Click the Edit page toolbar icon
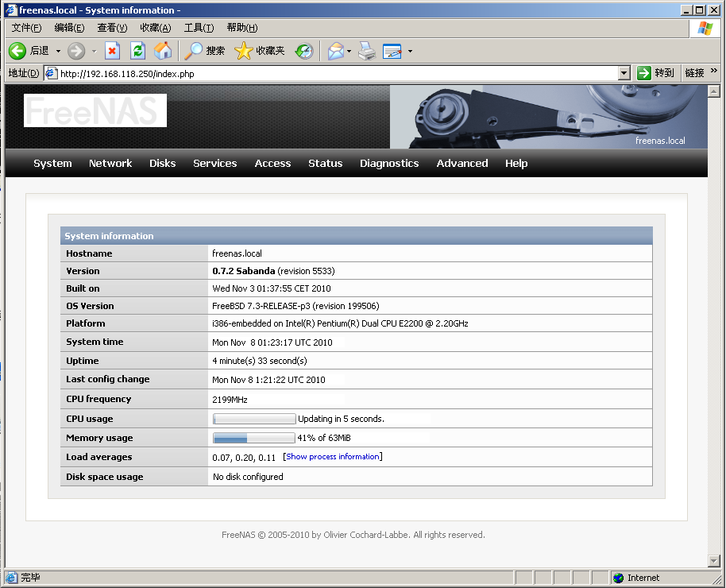The image size is (726, 588). point(392,51)
